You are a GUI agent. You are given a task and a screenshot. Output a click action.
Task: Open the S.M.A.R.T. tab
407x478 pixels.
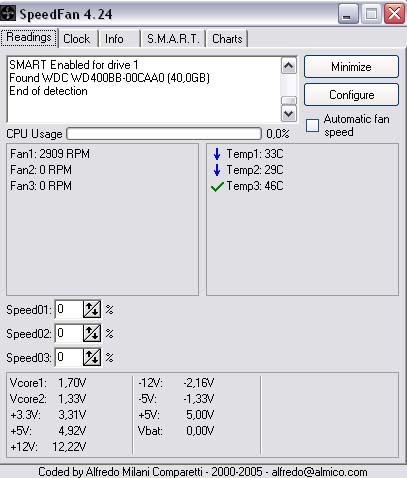click(173, 39)
